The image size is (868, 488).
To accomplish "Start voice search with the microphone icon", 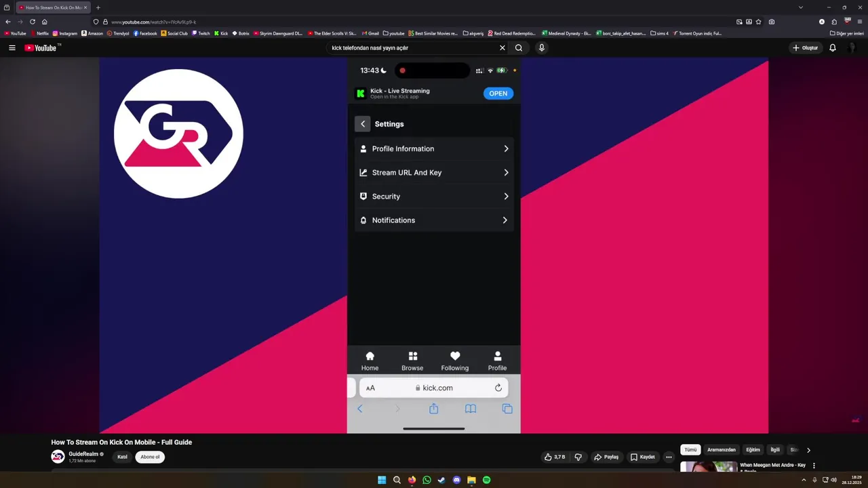I will click(541, 47).
